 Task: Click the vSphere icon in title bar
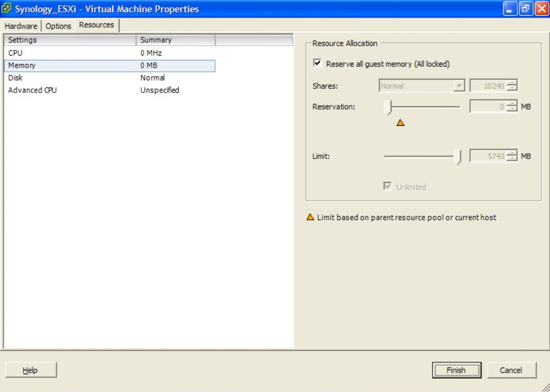(6, 8)
